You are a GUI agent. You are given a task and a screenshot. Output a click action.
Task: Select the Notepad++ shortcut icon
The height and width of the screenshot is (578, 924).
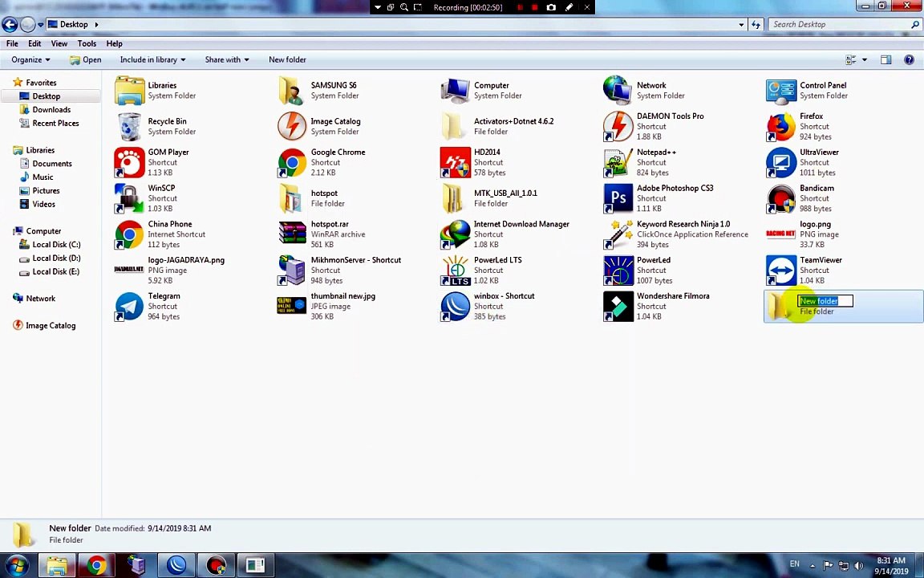618,162
